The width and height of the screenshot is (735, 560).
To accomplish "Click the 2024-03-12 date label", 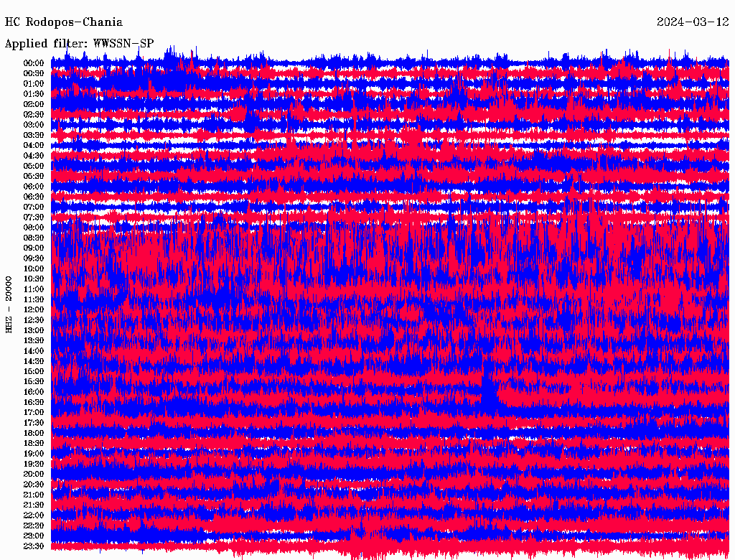I will click(x=693, y=22).
